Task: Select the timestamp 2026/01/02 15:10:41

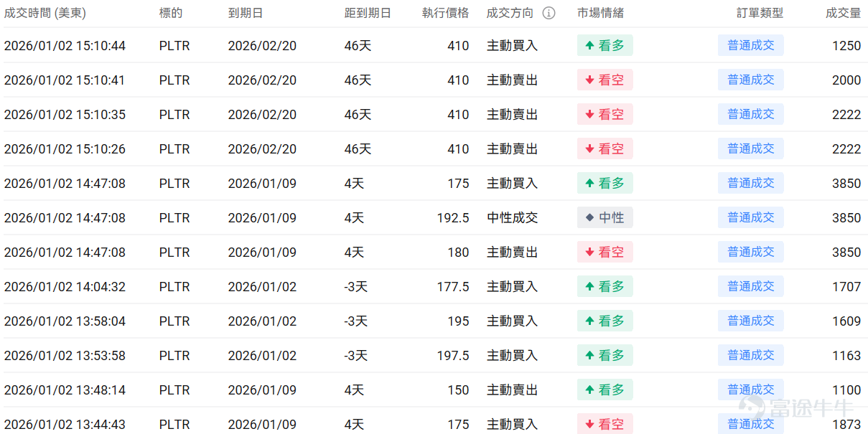Action: tap(65, 80)
